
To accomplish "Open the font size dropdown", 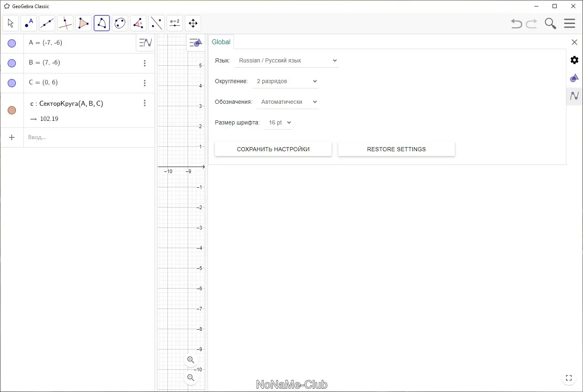I will click(278, 122).
